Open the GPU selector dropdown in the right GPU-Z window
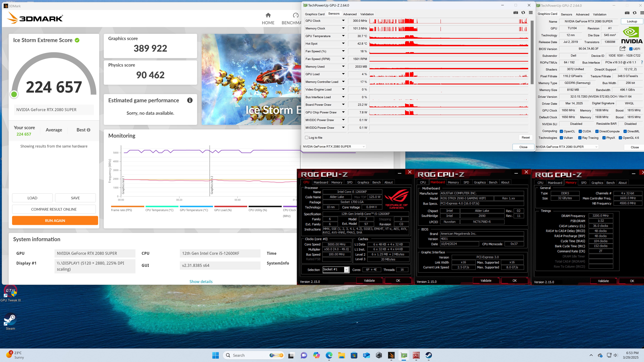This screenshot has height=362, width=644. (x=567, y=147)
